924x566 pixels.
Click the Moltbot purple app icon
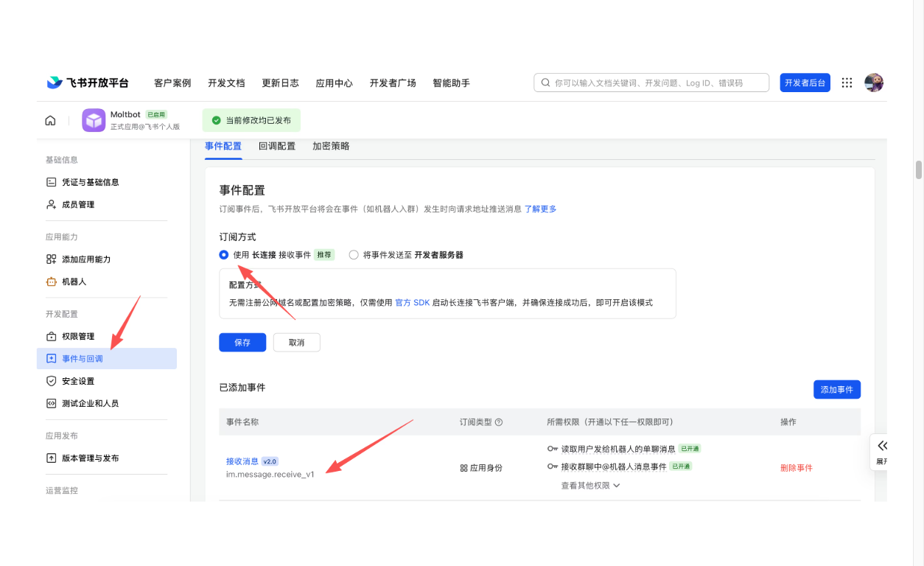coord(94,120)
